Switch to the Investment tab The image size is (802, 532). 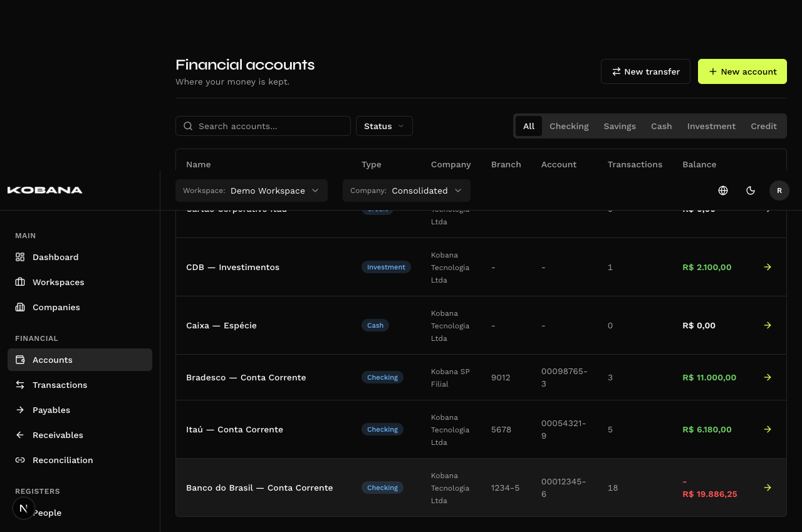(x=711, y=126)
